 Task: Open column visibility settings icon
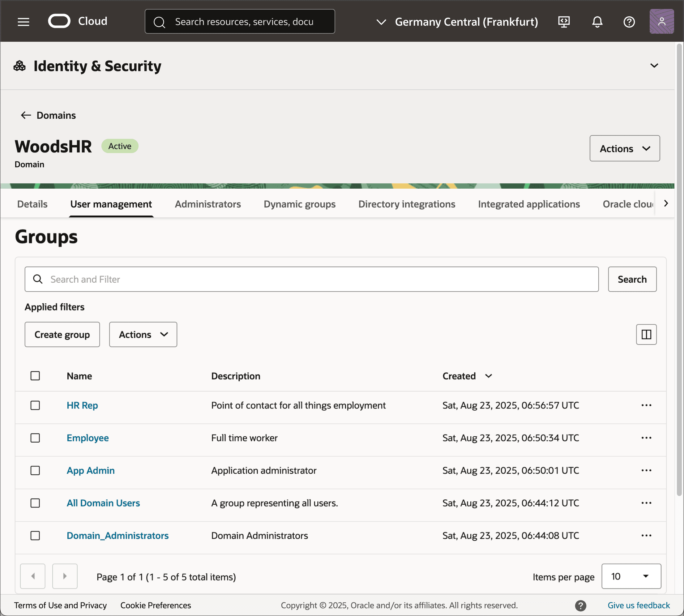tap(646, 334)
